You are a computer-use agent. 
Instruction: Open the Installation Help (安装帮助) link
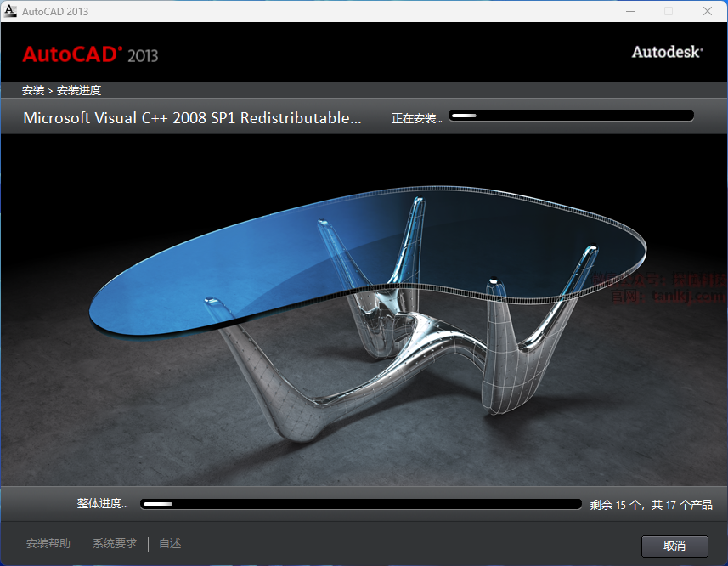pos(48,543)
